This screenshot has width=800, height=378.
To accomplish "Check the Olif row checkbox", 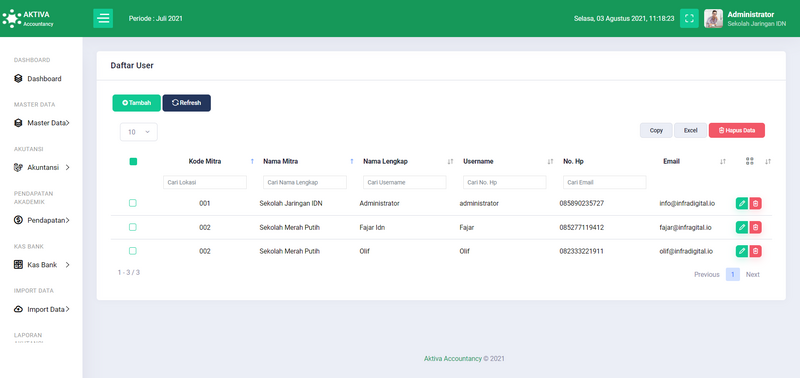I will (133, 251).
